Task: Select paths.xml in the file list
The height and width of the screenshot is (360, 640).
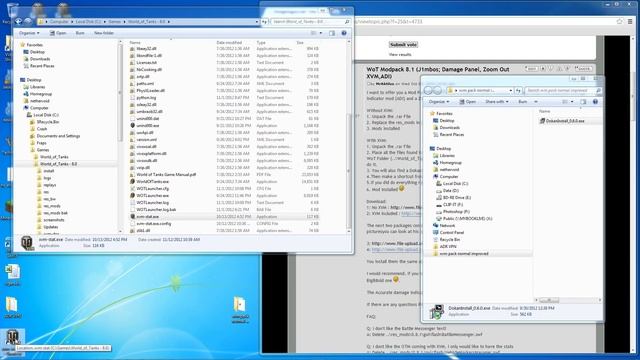Action: tap(145, 84)
